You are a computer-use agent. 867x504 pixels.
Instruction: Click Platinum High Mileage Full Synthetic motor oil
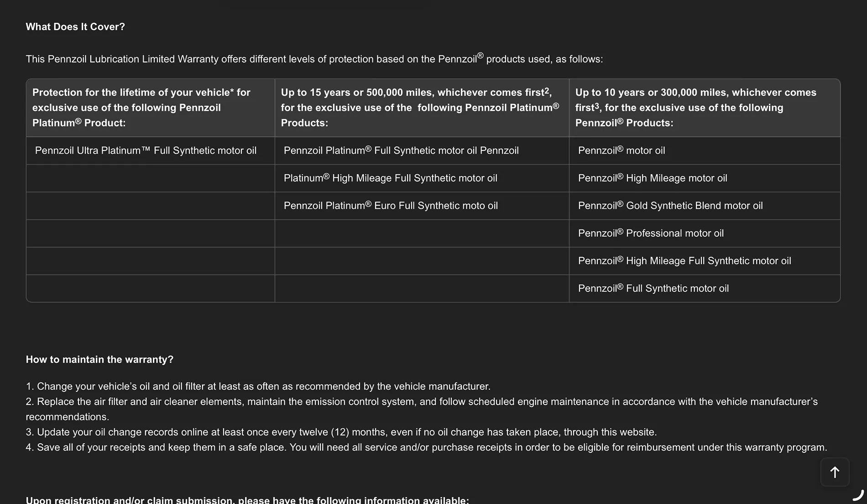[x=422, y=178]
